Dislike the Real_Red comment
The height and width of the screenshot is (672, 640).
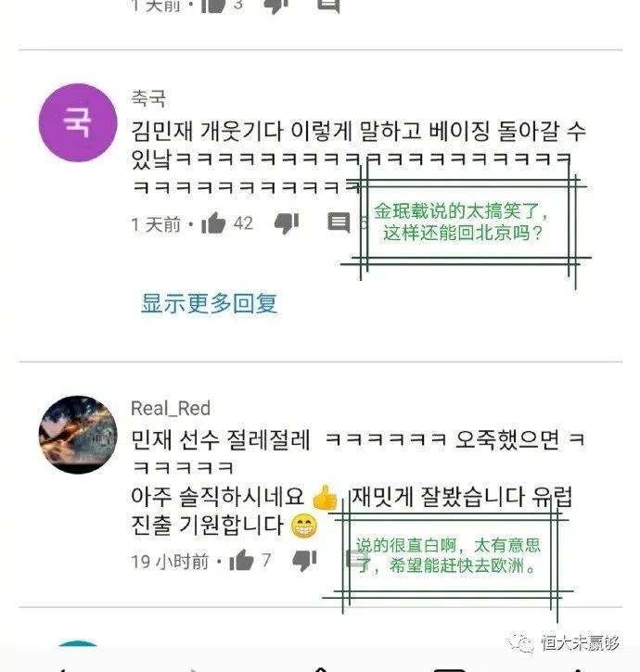[304, 561]
